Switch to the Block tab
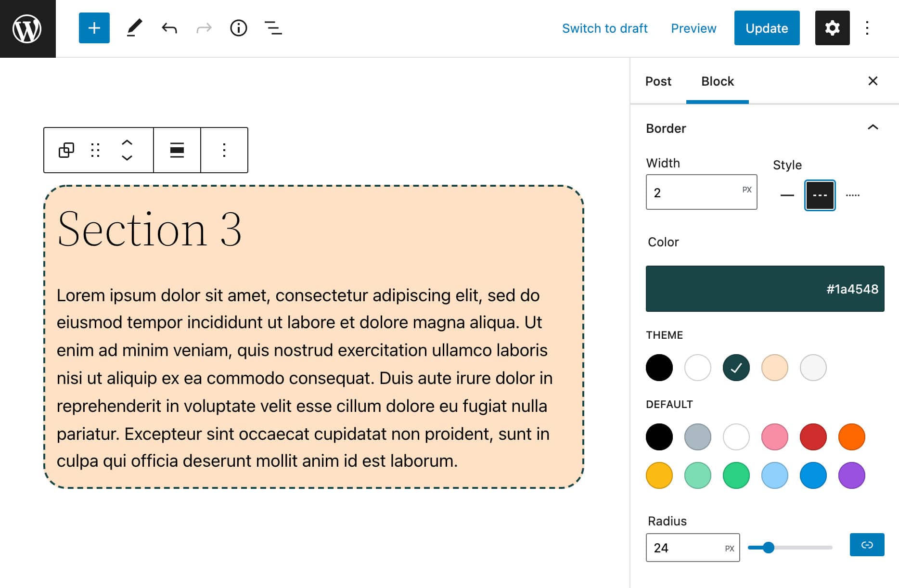This screenshot has width=899, height=588. click(x=717, y=81)
